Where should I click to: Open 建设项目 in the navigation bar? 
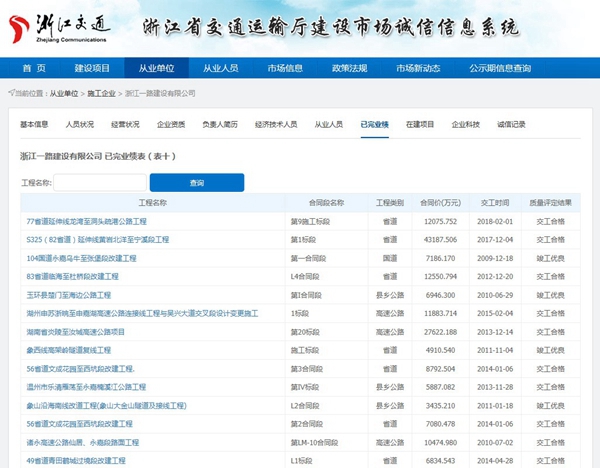(92, 68)
